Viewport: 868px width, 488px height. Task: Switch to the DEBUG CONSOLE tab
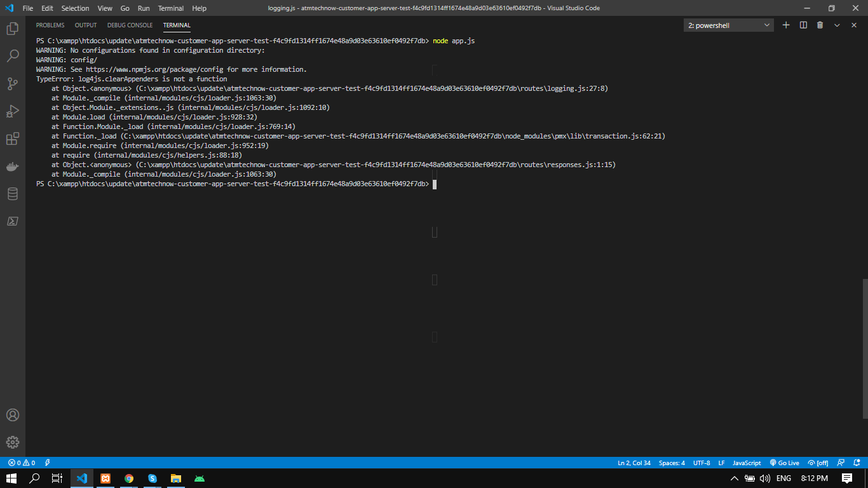pos(130,25)
